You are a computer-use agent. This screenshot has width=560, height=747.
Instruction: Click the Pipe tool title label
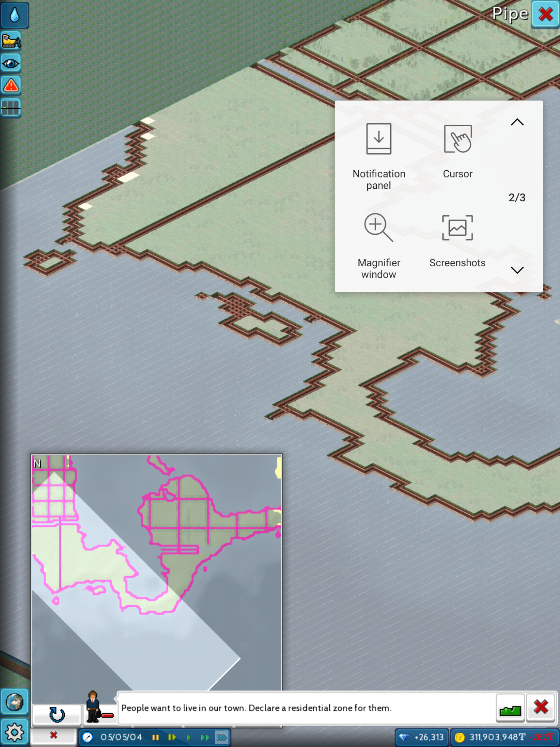coord(510,14)
